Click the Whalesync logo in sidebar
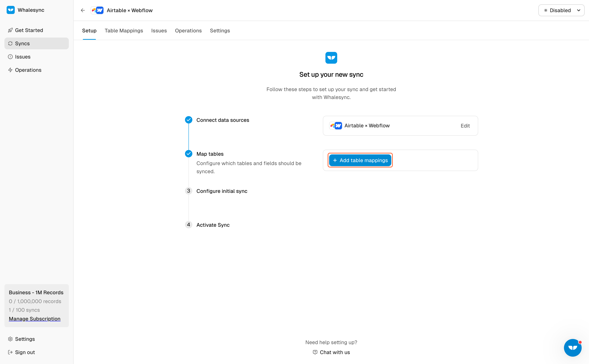The height and width of the screenshot is (364, 589). (11, 10)
